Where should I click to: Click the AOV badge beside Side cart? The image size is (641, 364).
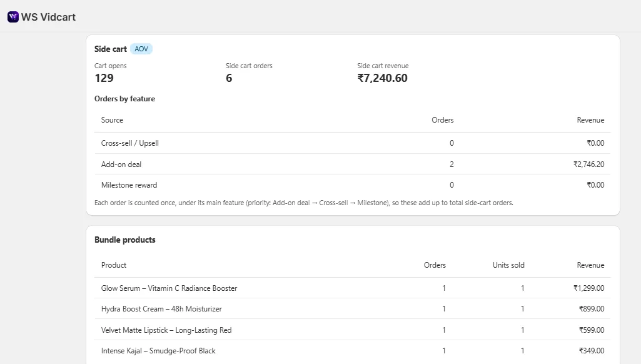click(x=141, y=49)
